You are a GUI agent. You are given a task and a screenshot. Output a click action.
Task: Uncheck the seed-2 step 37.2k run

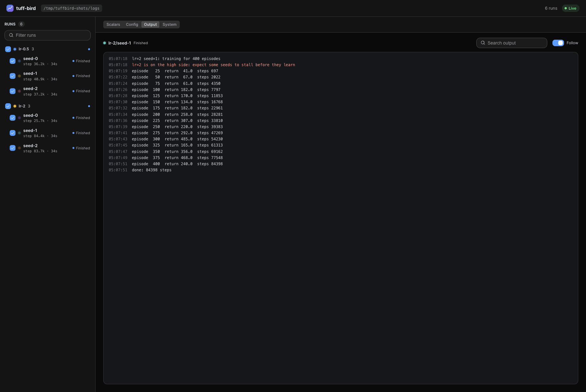(x=13, y=91)
